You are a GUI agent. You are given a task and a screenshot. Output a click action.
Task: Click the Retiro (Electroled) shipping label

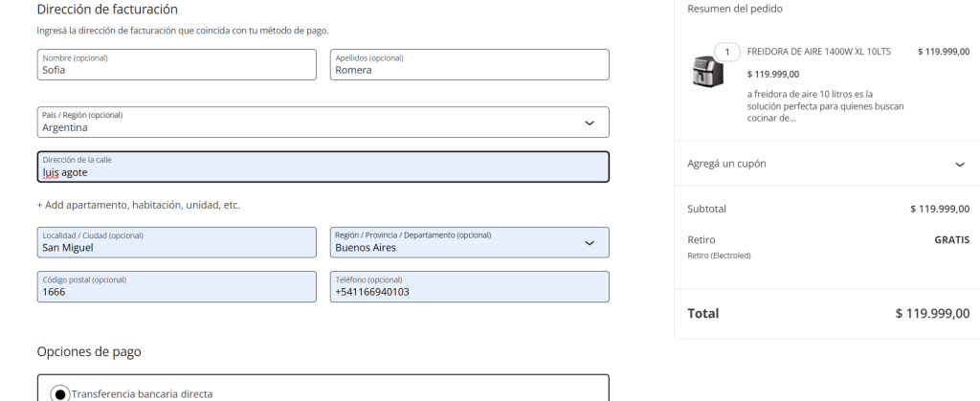click(719, 256)
